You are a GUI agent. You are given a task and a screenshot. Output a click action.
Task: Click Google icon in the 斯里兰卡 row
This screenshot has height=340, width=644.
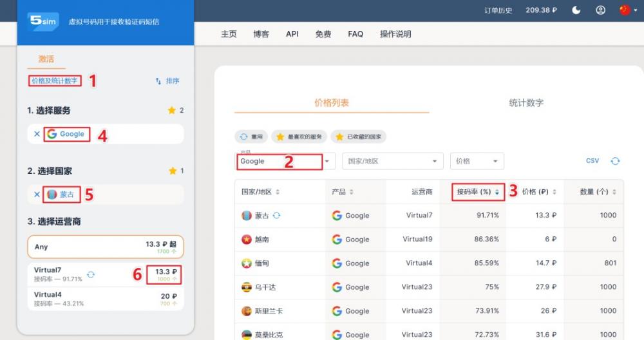tap(337, 311)
